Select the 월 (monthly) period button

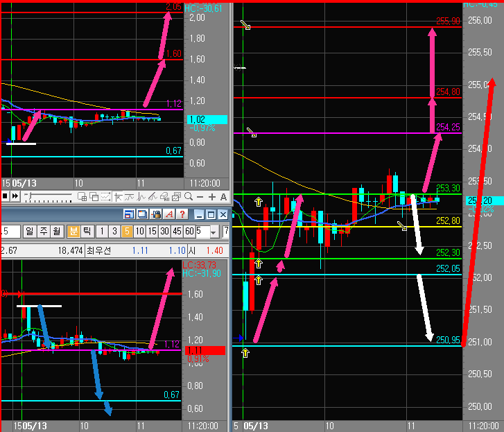click(55, 231)
